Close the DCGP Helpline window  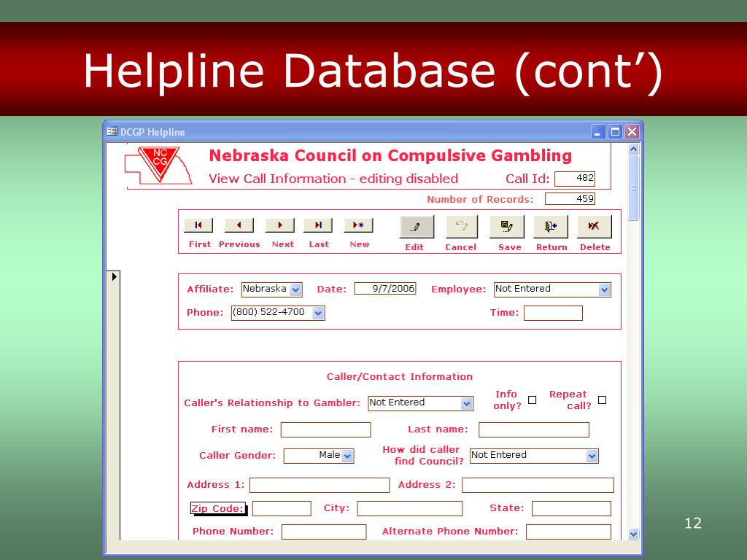click(632, 131)
